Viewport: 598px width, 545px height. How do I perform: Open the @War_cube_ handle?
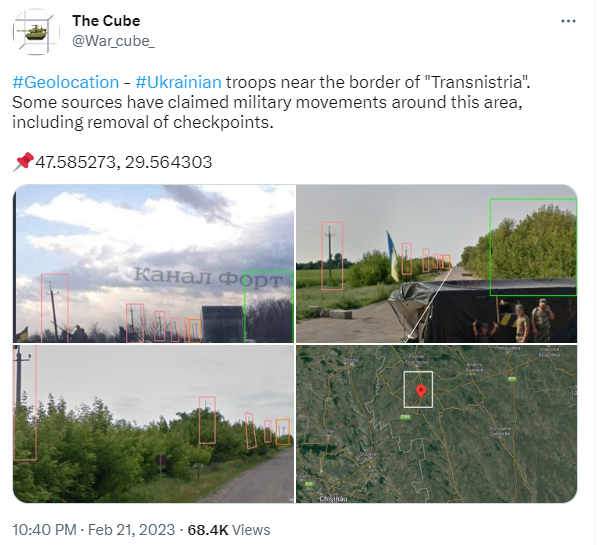[x=113, y=41]
